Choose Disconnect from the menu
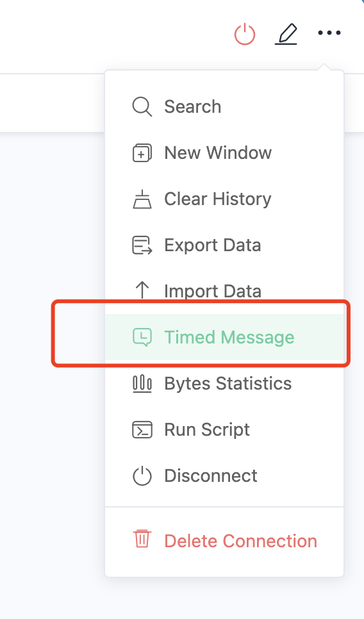364x619 pixels. point(224,475)
